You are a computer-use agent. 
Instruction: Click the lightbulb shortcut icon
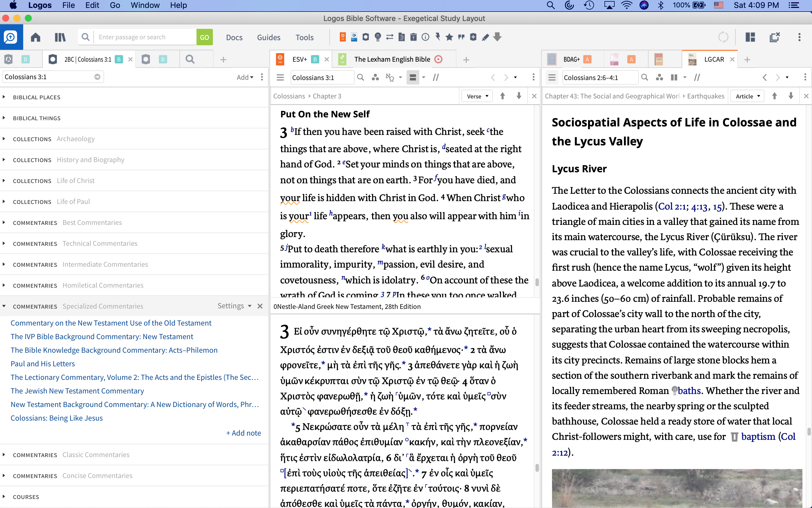pyautogui.click(x=378, y=37)
